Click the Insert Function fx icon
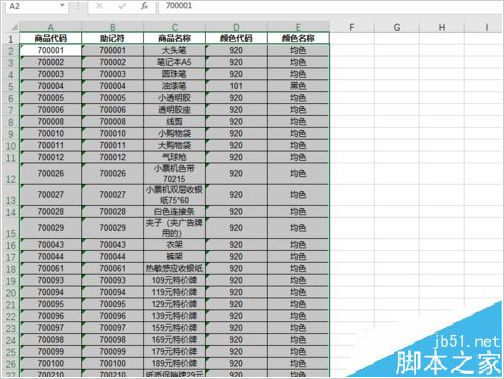 [144, 6]
